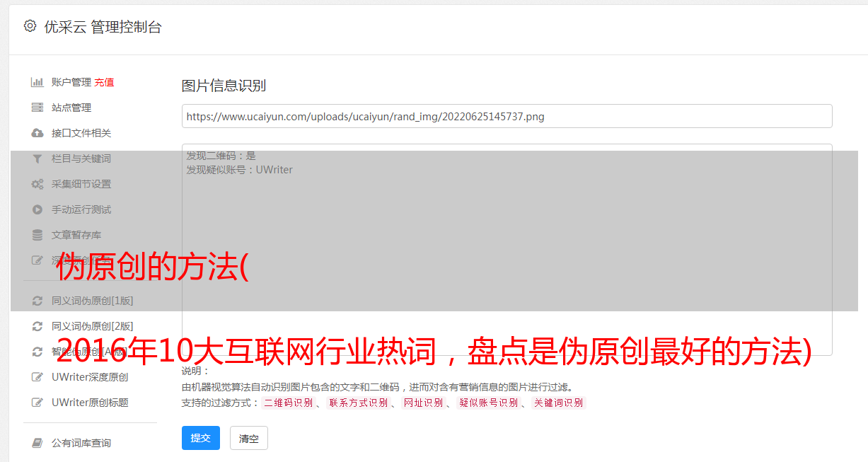
Task: Click the 关键词识别 tag
Action: click(559, 403)
